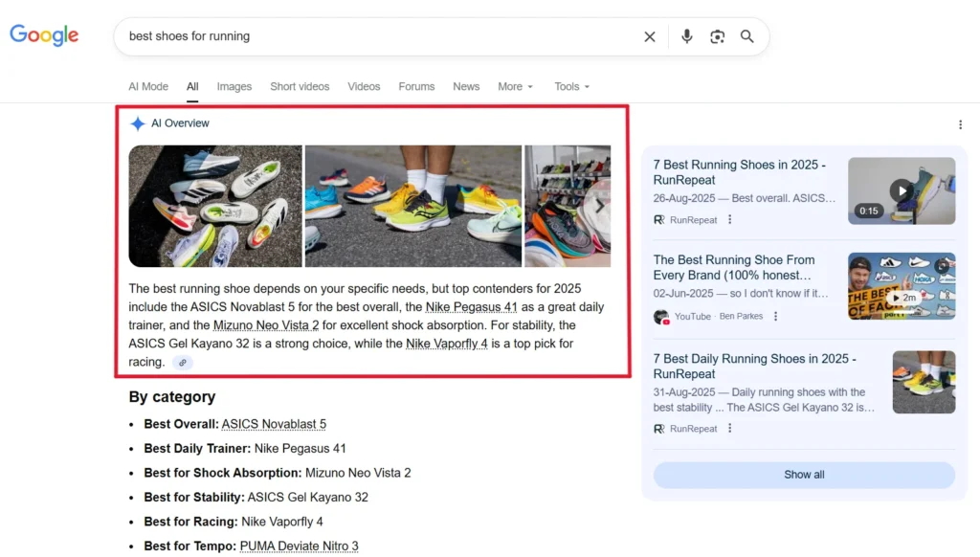Open the three-dot menu beside YouTube Ben Parkes
Viewport: 980px width, 557px height.
[x=776, y=317]
